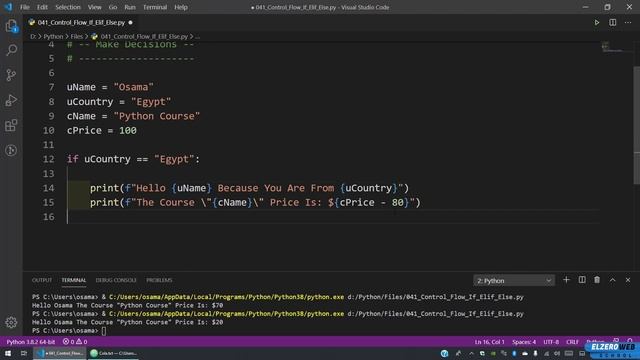Open the Source Control view
The image size is (640, 360).
pyautogui.click(x=11, y=75)
